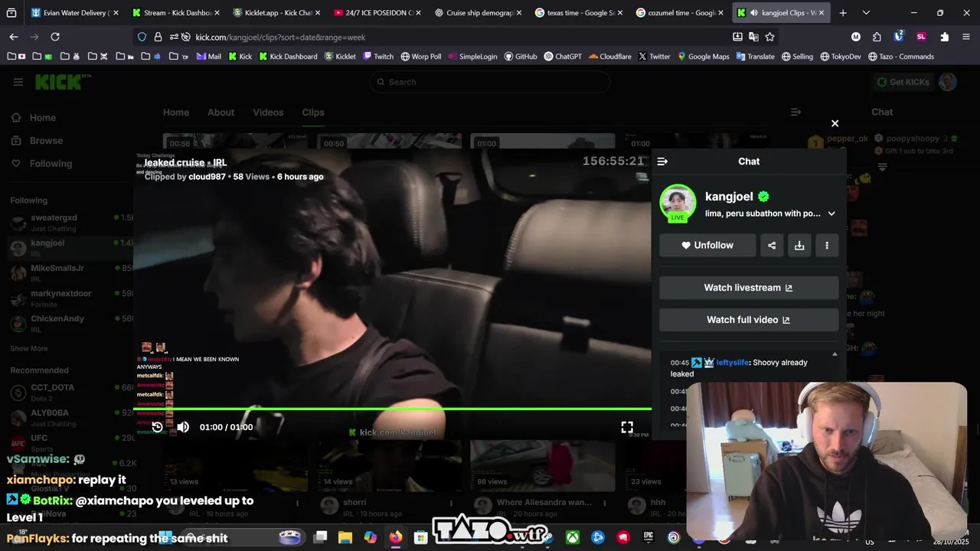Switch to Kicklet.app tab

(x=277, y=13)
